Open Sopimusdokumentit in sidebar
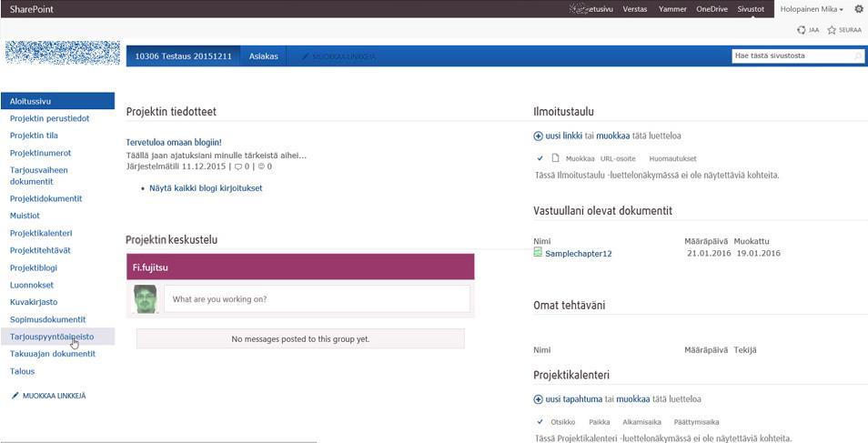868x443 pixels. click(47, 319)
